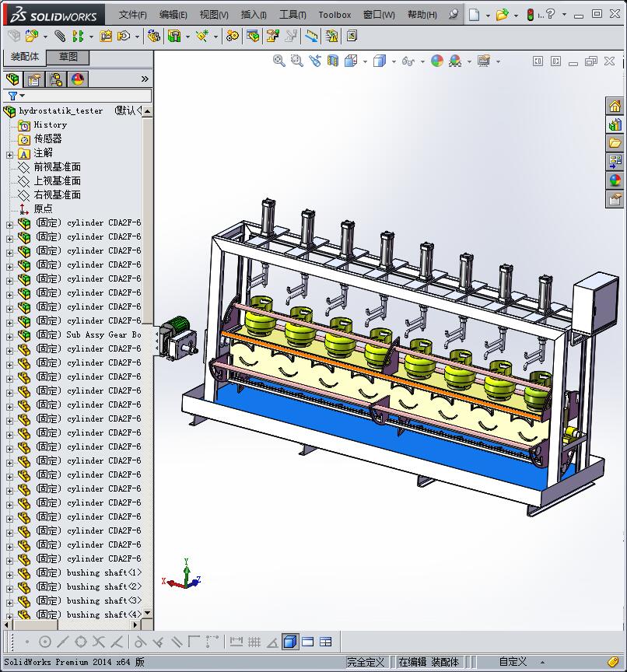
Task: Open the 工具(T) menu
Action: coord(292,15)
